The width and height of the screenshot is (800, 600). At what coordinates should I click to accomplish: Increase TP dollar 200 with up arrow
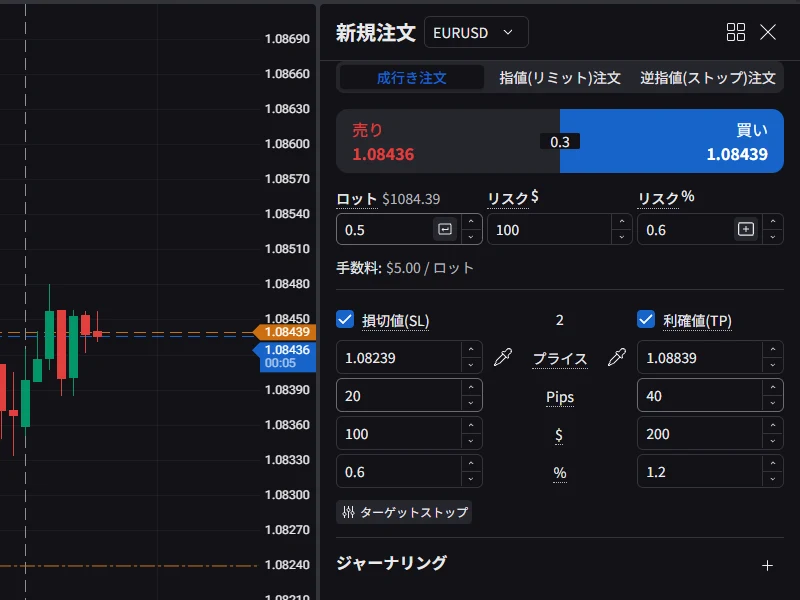tap(773, 426)
